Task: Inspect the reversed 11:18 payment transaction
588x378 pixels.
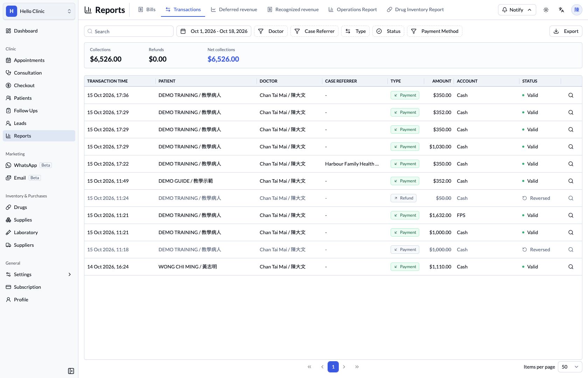Action: pos(571,250)
